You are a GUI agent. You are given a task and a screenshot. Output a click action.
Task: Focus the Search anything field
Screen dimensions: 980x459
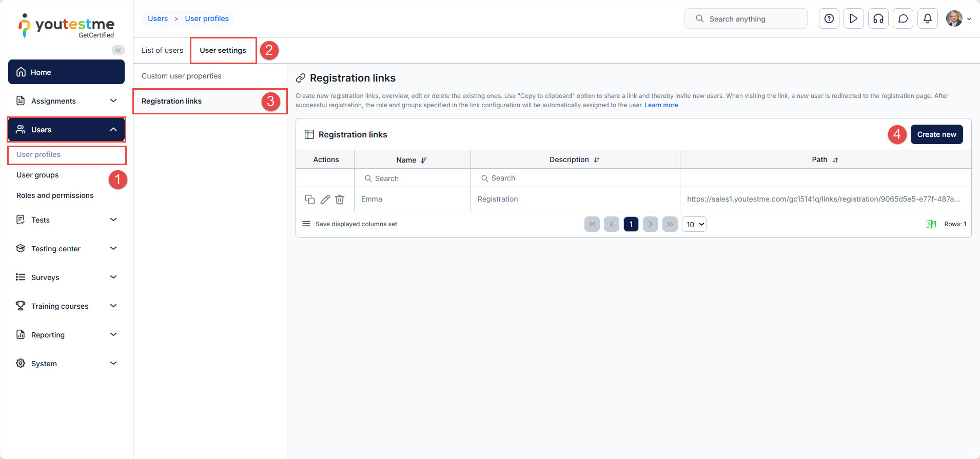click(x=746, y=19)
